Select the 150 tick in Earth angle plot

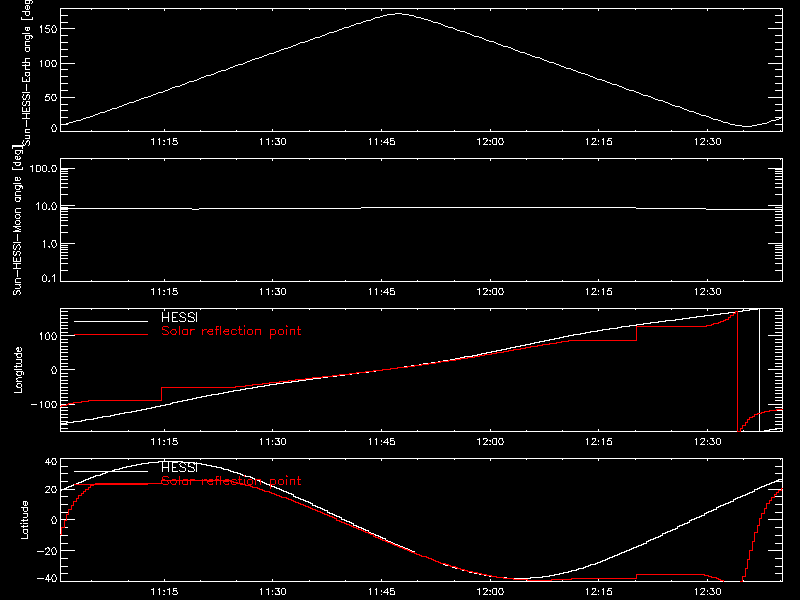tap(47, 29)
